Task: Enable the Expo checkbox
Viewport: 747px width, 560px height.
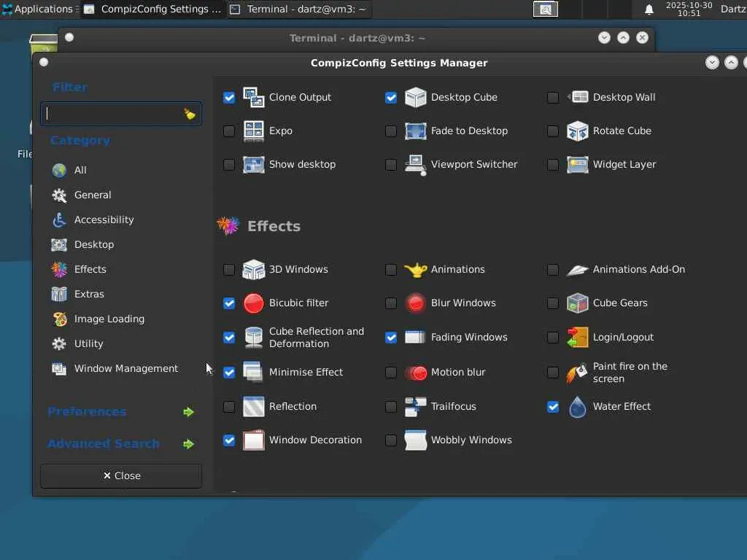Action: [229, 131]
